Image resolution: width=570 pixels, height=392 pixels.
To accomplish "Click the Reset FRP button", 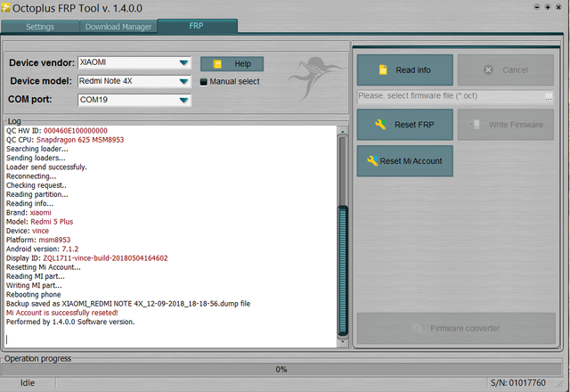I will tap(405, 125).
